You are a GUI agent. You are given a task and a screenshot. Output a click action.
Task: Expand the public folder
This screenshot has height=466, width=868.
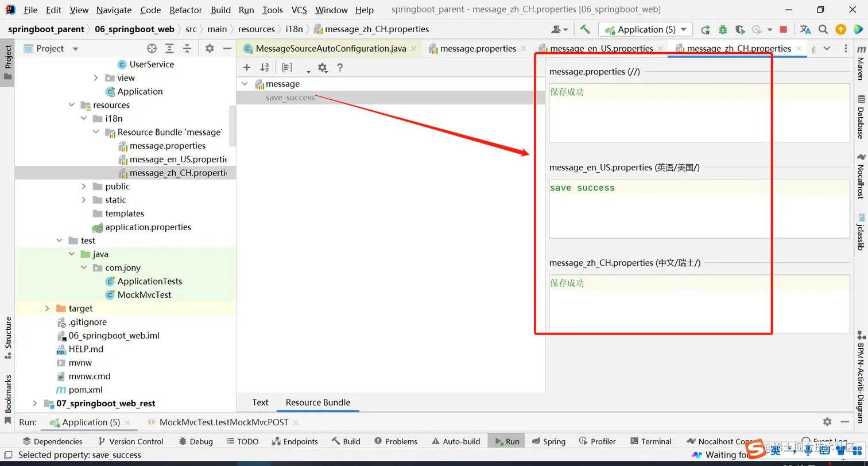pos(84,187)
